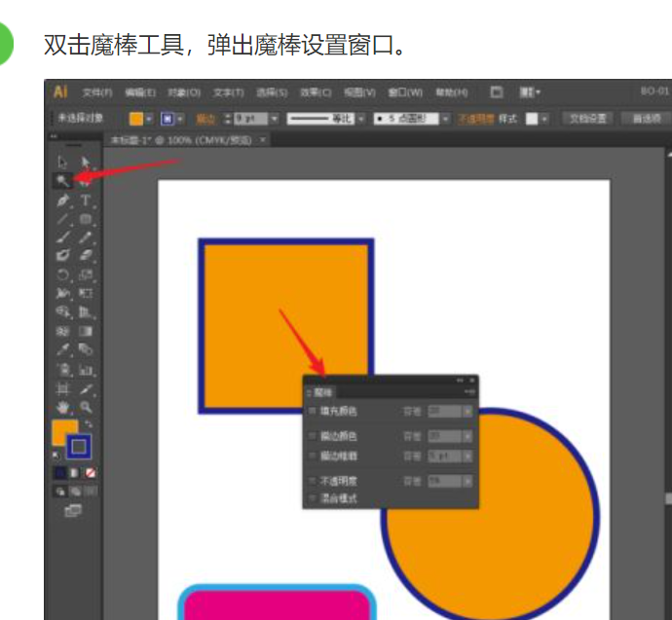Enable the 描边粗细 checkbox

313,456
